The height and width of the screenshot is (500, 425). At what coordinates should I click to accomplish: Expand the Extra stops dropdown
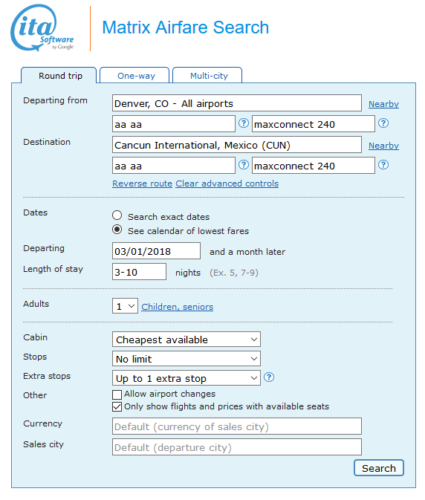[186, 378]
